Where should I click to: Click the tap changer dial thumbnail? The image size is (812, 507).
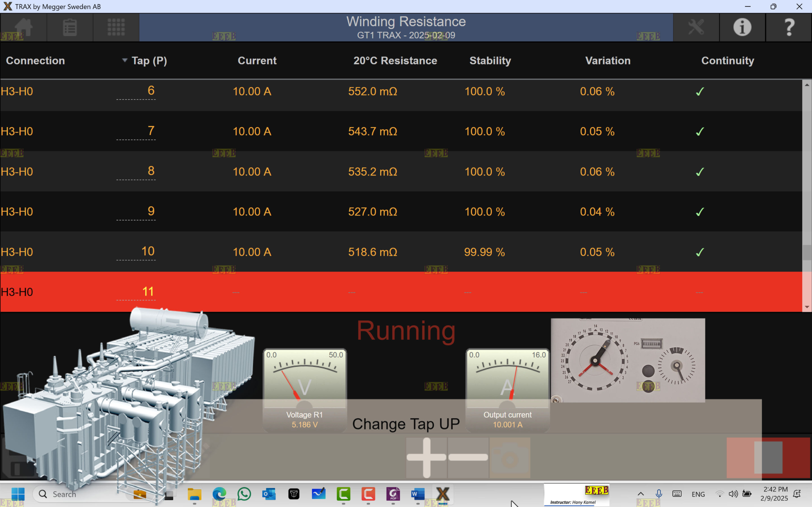click(x=628, y=360)
